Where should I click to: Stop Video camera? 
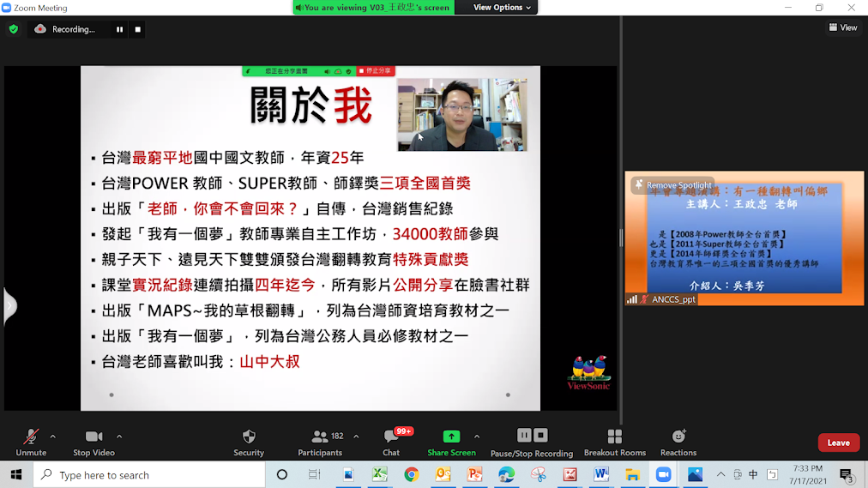93,443
